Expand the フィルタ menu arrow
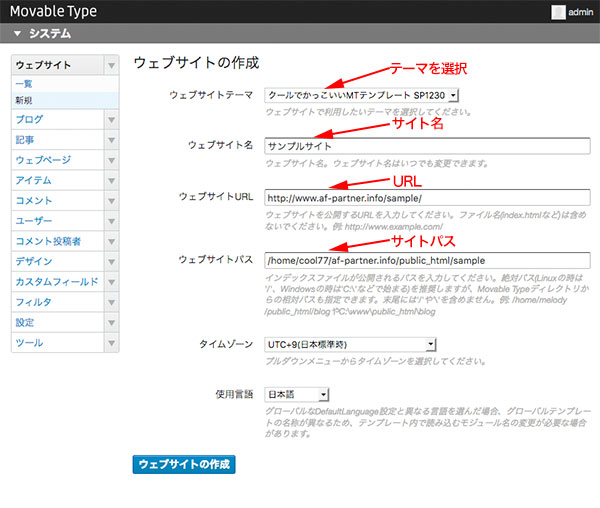Image resolution: width=600 pixels, height=508 pixels. pos(111,302)
